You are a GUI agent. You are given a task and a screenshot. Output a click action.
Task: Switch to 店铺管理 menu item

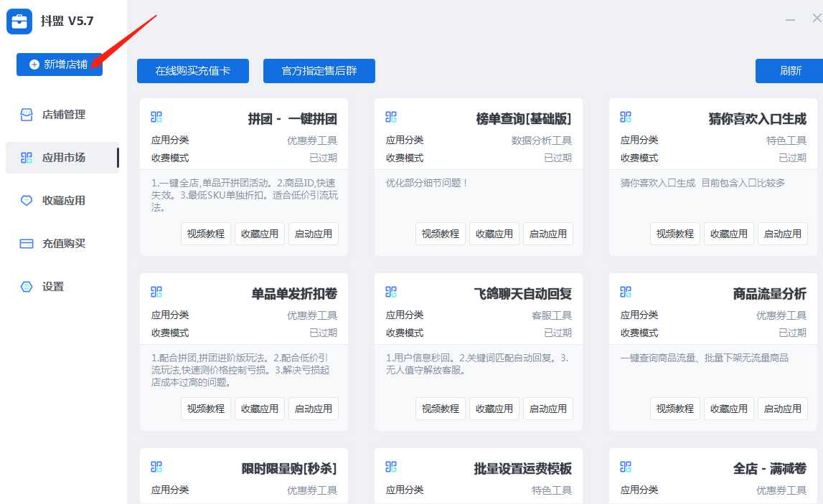(63, 115)
